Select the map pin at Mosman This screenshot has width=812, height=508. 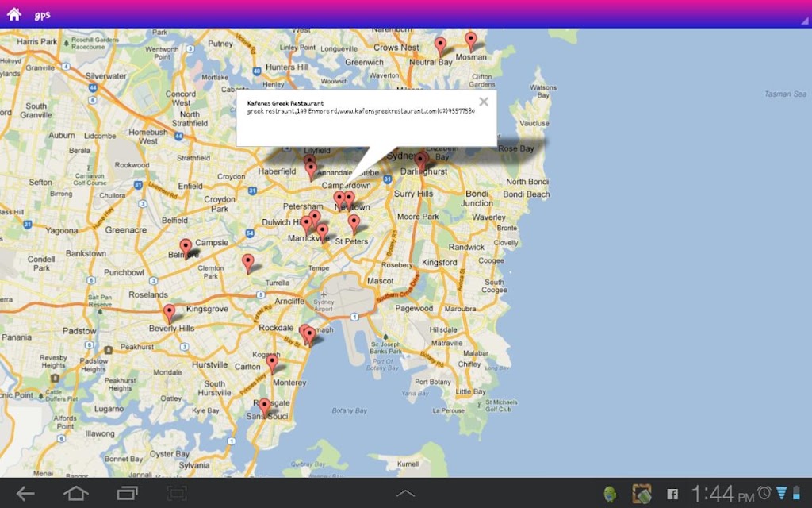(471, 42)
